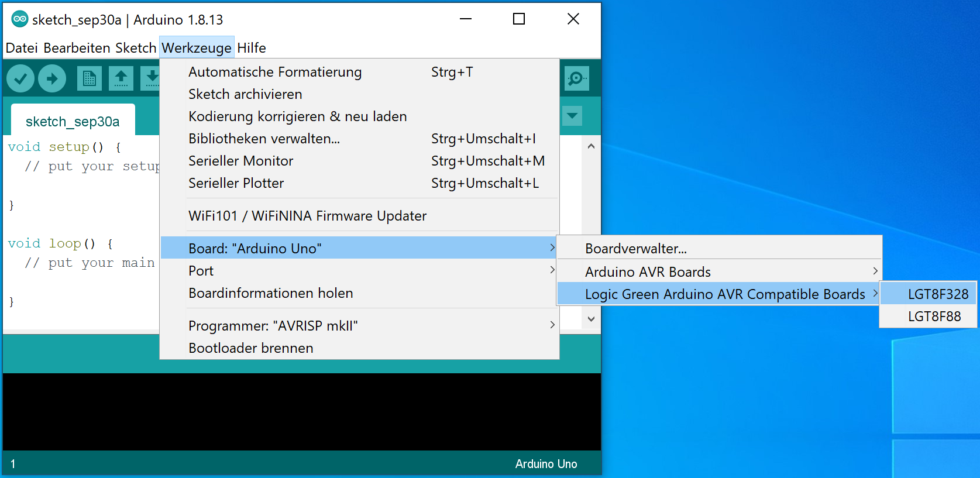The height and width of the screenshot is (478, 980).
Task: Click the Arduino Uno status bar text
Action: click(546, 464)
